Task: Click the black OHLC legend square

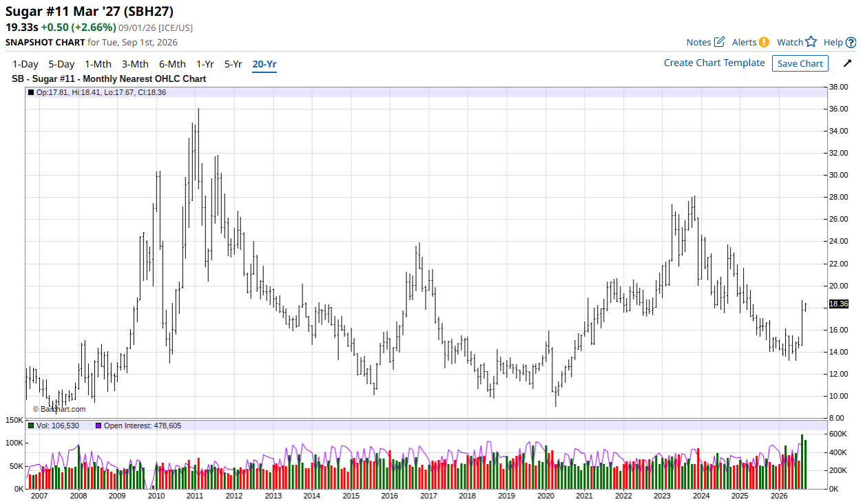Action: click(30, 92)
